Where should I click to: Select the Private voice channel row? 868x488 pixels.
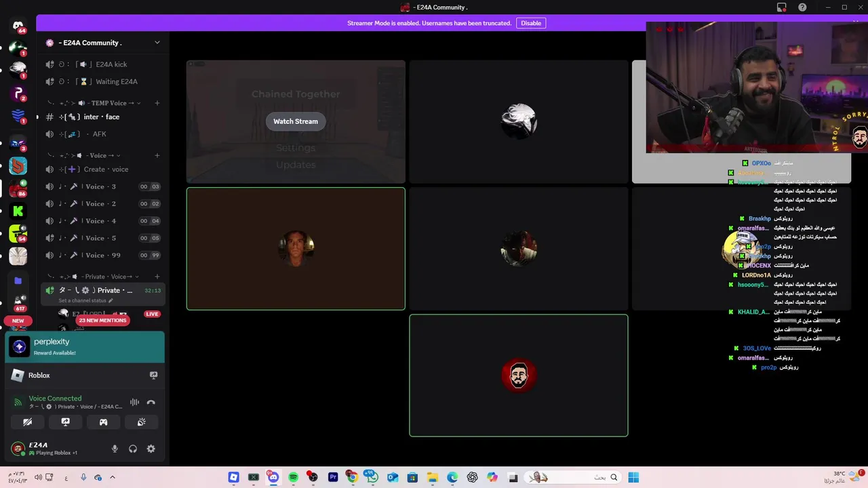(x=103, y=294)
